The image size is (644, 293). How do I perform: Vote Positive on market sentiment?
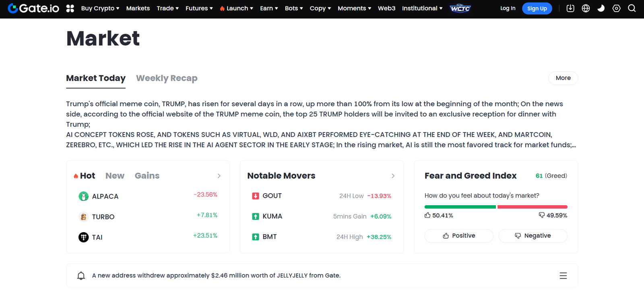(459, 236)
